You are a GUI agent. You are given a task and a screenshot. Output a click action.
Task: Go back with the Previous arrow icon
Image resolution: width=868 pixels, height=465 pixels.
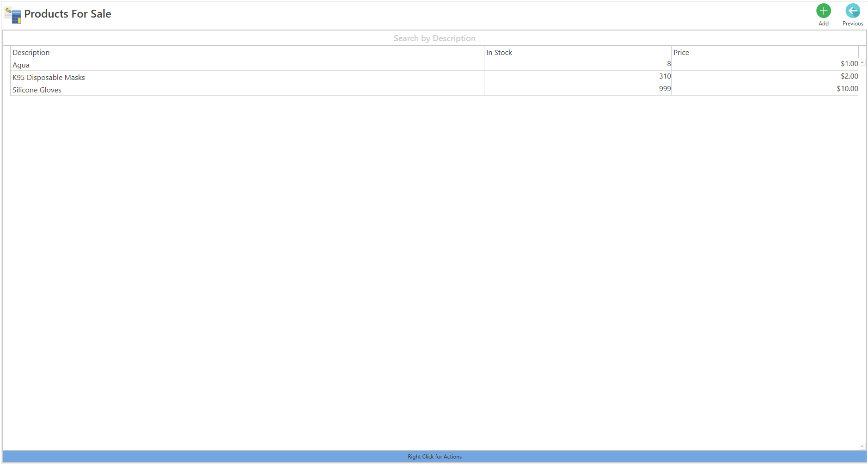[852, 11]
